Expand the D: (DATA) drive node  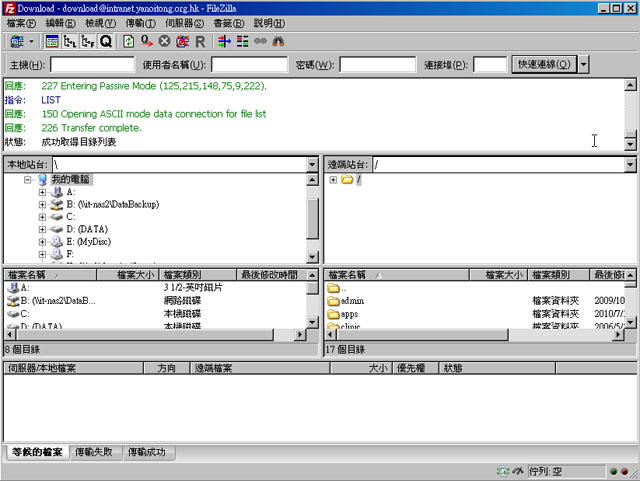[x=42, y=229]
